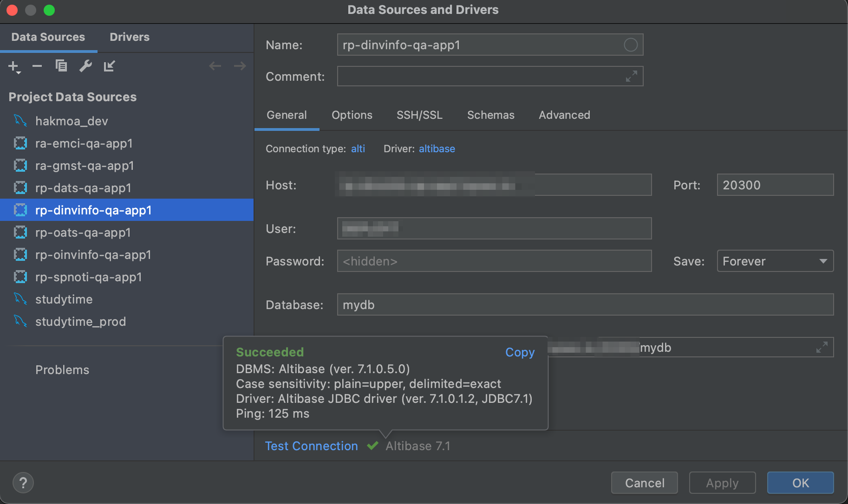This screenshot has height=504, width=848.
Task: Open the General tab
Action: point(287,115)
